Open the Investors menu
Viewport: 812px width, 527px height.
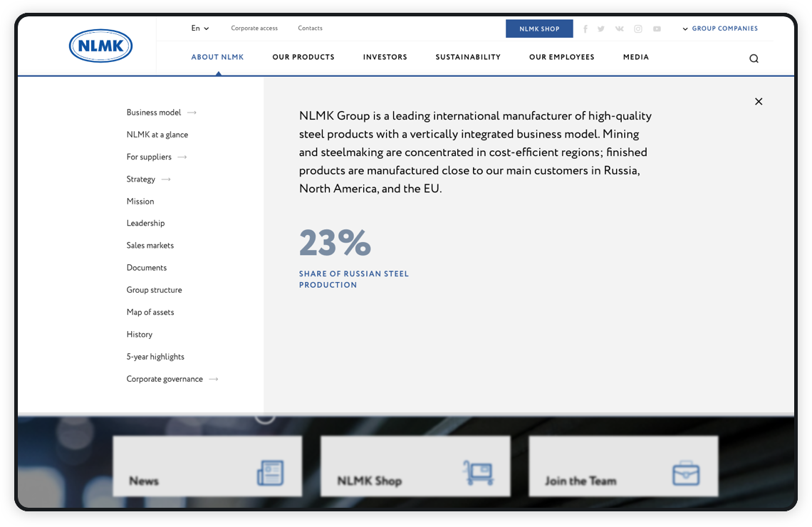pos(385,57)
